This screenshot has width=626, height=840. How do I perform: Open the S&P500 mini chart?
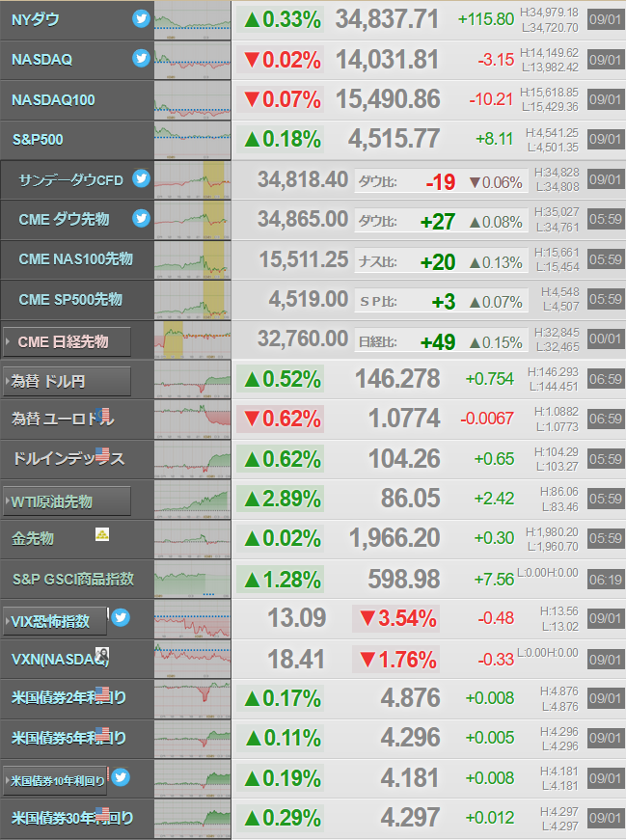click(192, 140)
